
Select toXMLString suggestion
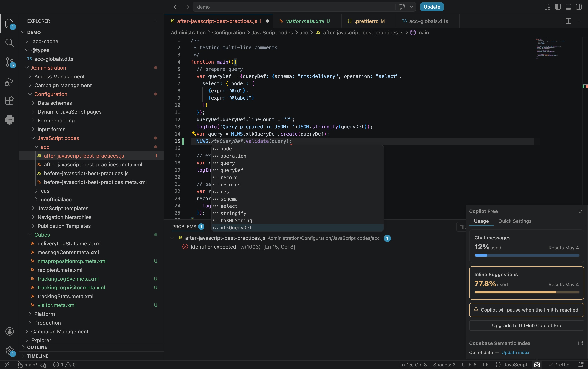(297, 220)
